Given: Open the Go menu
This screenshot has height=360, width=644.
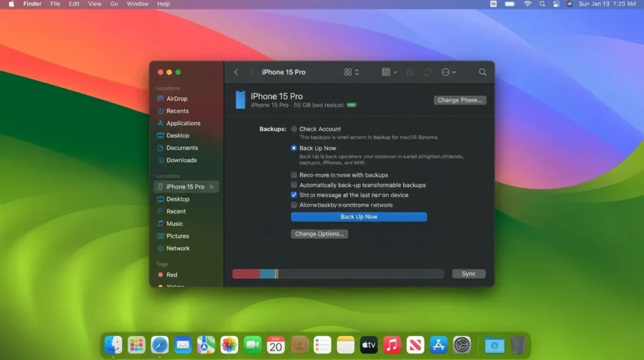Looking at the screenshot, I should [x=114, y=4].
